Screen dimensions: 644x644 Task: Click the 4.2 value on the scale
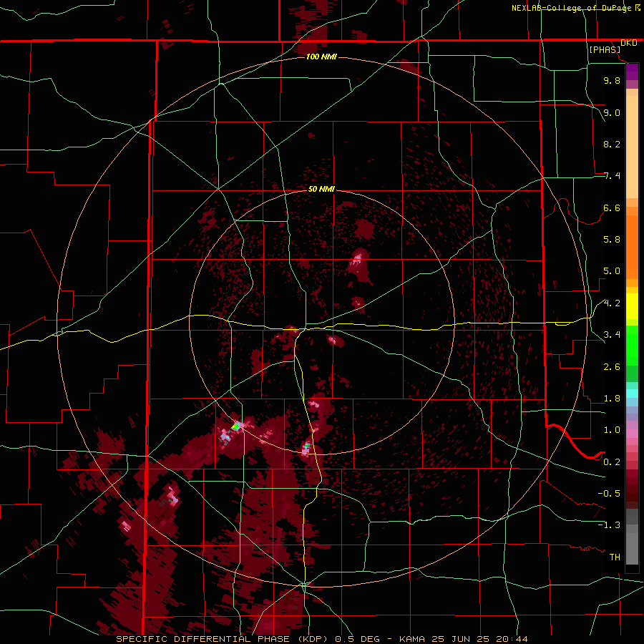[x=612, y=303]
